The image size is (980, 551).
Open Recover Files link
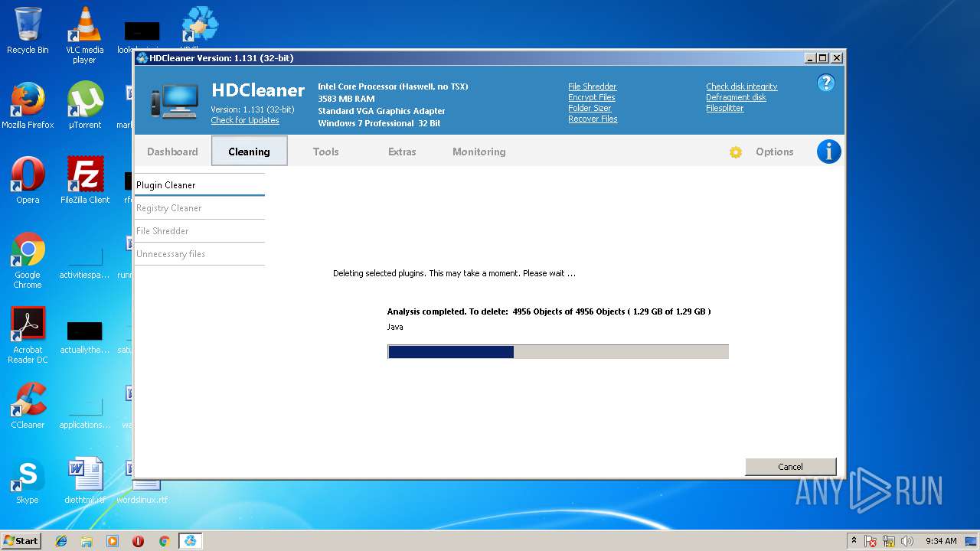(x=593, y=119)
